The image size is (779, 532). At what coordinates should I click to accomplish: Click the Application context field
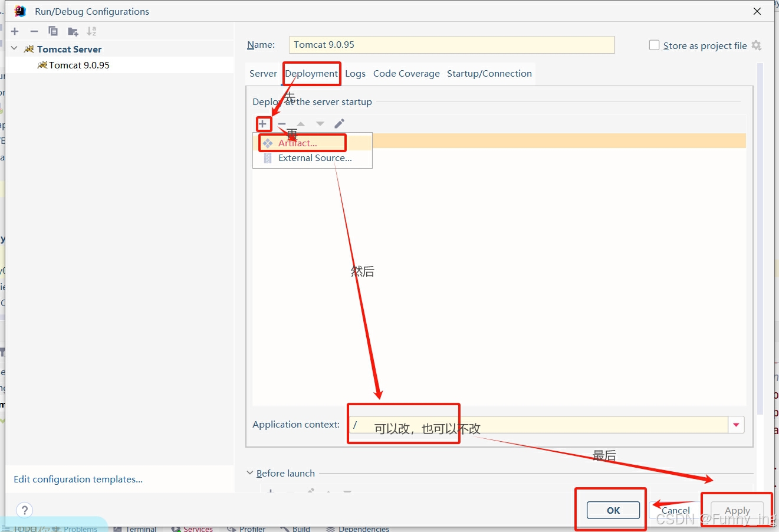pos(539,425)
